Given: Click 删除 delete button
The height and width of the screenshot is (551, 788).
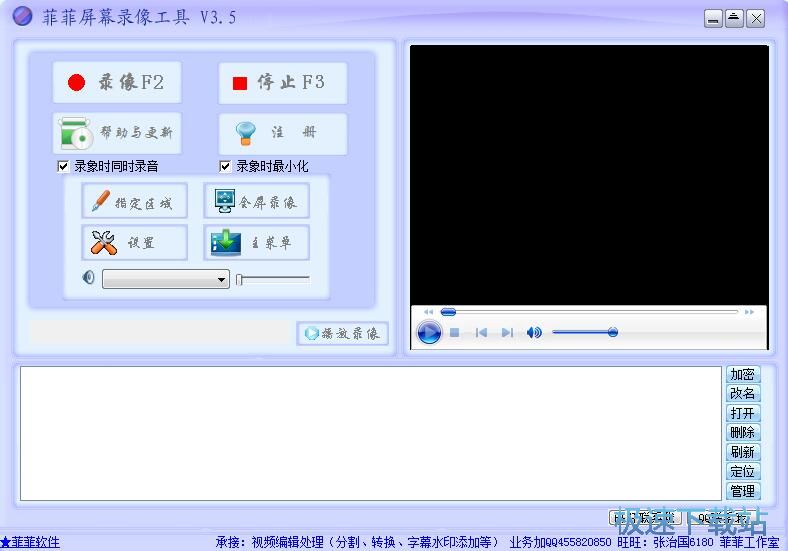Looking at the screenshot, I should (743, 432).
